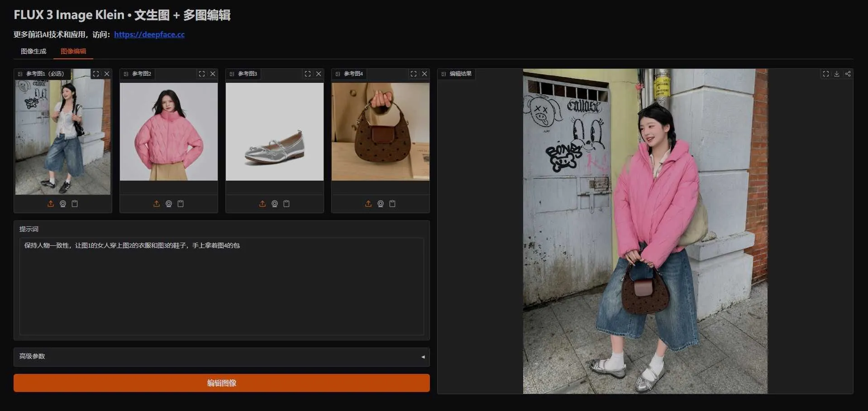Upload a file for 参考图4
This screenshot has height=411, width=868.
(x=368, y=204)
